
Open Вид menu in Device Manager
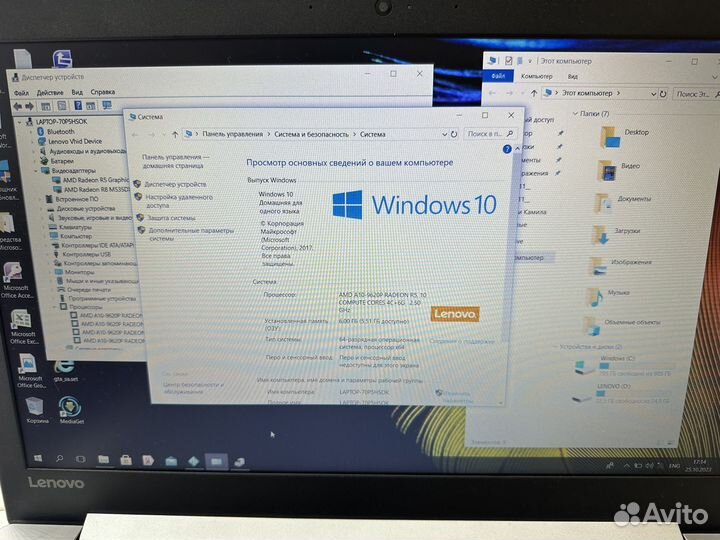tap(77, 92)
